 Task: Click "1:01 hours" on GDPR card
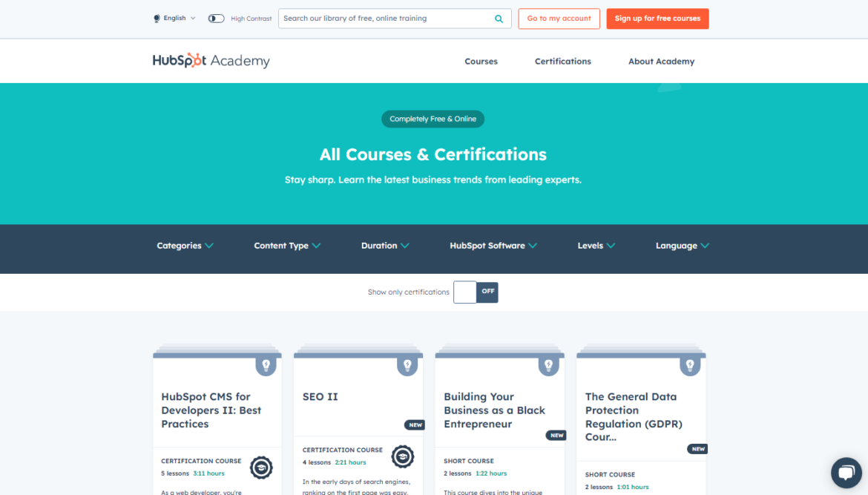pos(633,488)
